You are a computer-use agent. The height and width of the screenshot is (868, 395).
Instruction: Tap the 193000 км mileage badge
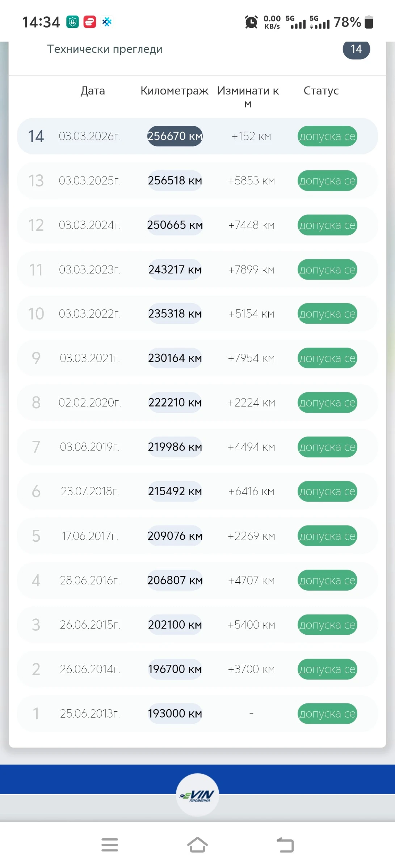point(175,714)
